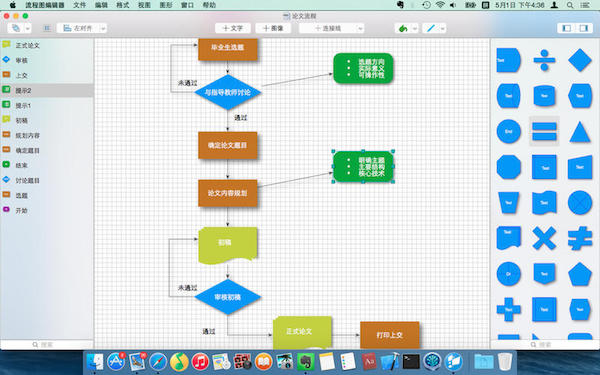Choose the trapezoid shape in palette
This screenshot has width=600, height=375.
[509, 202]
